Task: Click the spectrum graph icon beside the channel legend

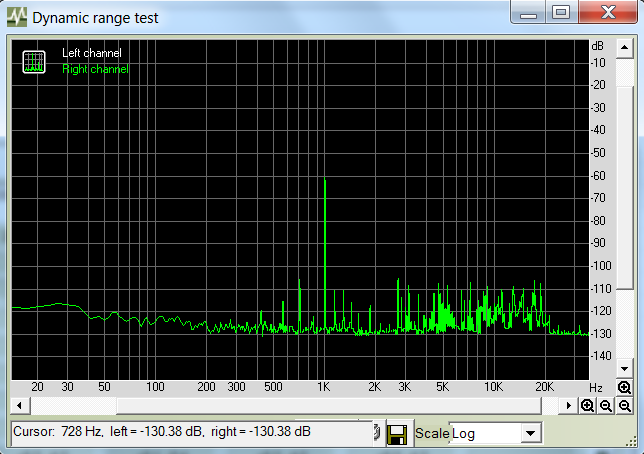Action: point(34,62)
